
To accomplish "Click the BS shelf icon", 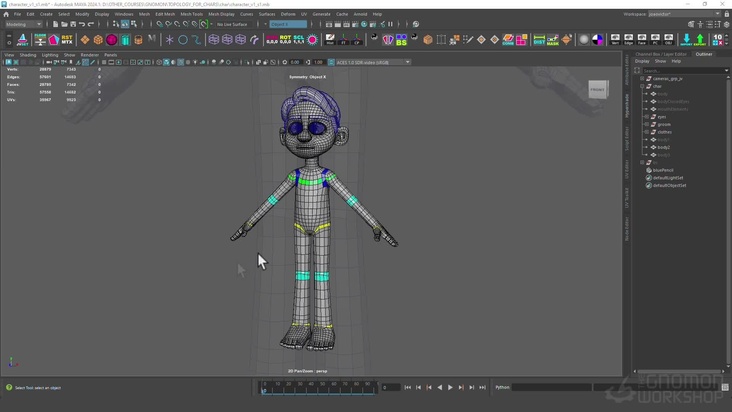I will (401, 40).
